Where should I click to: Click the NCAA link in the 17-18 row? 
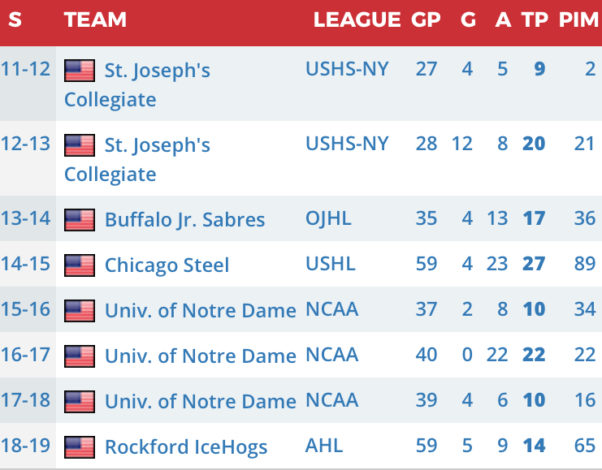pos(331,400)
